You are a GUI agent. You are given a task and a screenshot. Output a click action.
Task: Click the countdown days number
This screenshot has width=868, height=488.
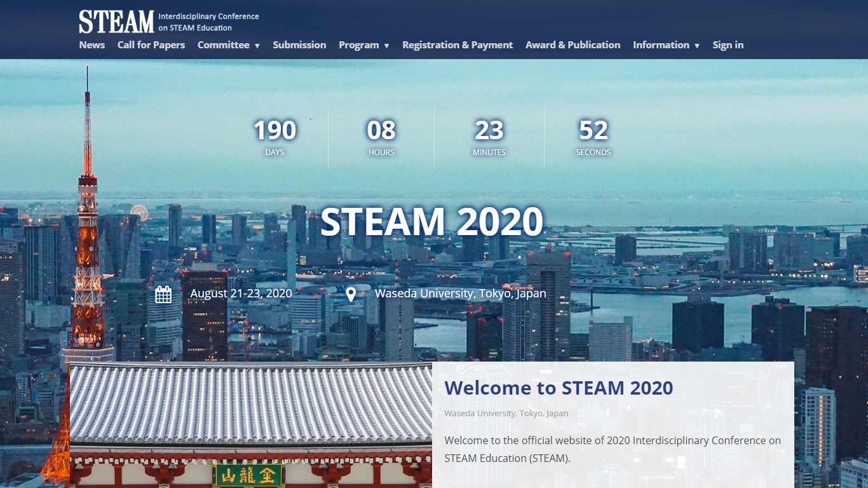[x=275, y=131]
